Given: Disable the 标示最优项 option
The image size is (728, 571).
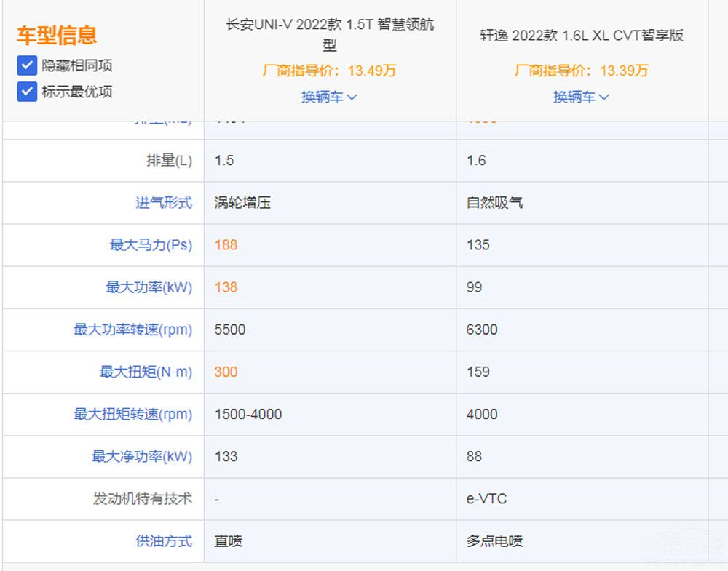Looking at the screenshot, I should pyautogui.click(x=27, y=92).
